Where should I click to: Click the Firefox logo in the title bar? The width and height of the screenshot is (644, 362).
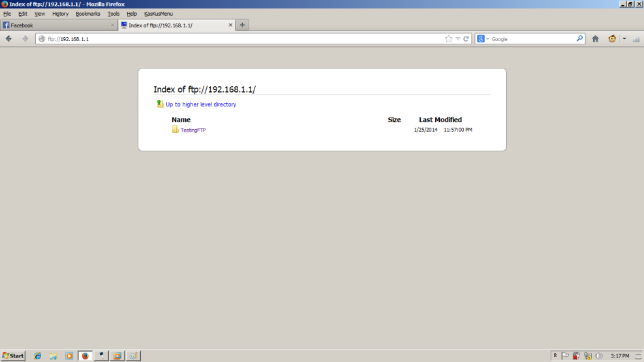tap(4, 4)
